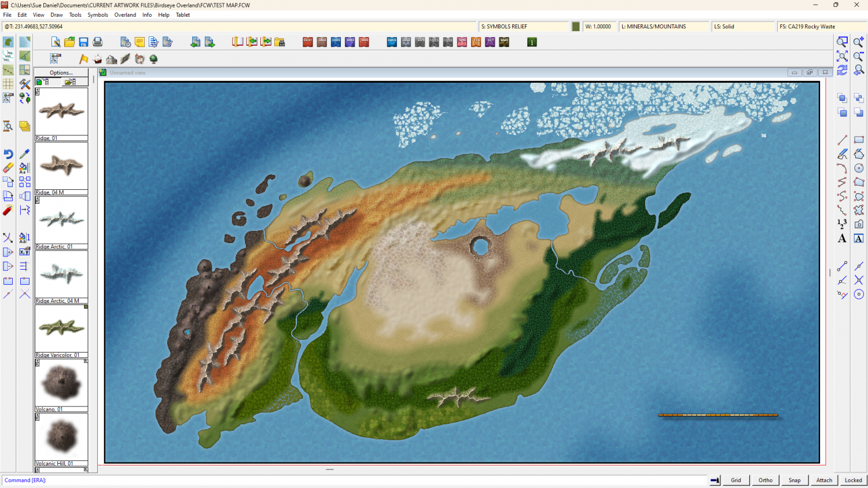The height and width of the screenshot is (488, 868).
Task: Toggle the Grid button
Action: click(x=735, y=480)
